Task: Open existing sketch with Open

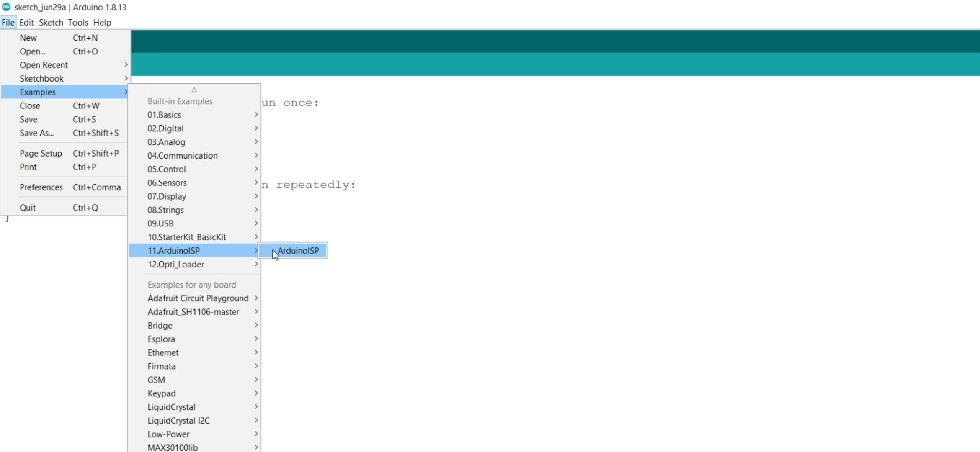Action: (33, 51)
